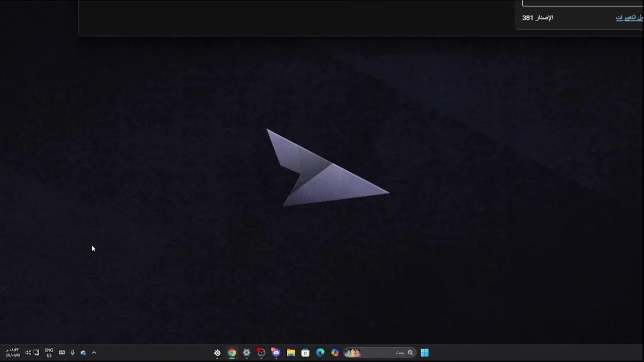Click the version 381 label
Image resolution: width=644 pixels, height=362 pixels.
pyautogui.click(x=537, y=18)
